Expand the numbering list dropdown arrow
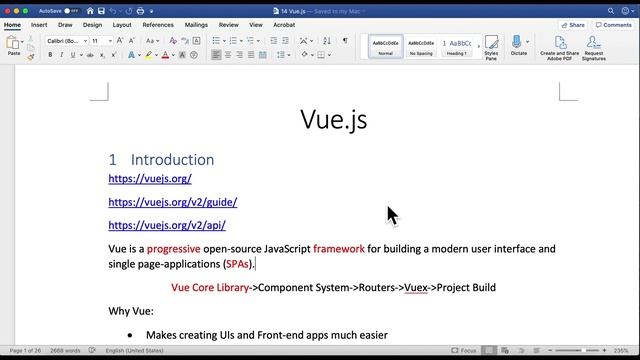Image resolution: width=640 pixels, height=360 pixels. (241, 41)
